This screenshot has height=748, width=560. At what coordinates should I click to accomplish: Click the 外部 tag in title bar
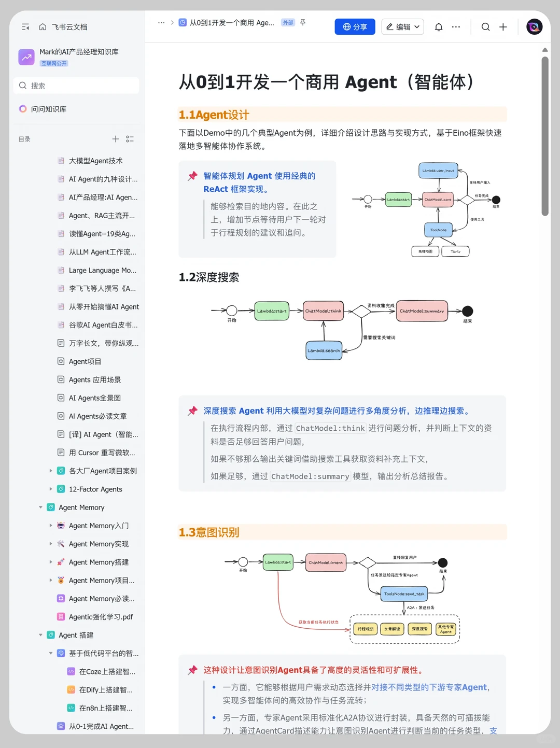(288, 23)
